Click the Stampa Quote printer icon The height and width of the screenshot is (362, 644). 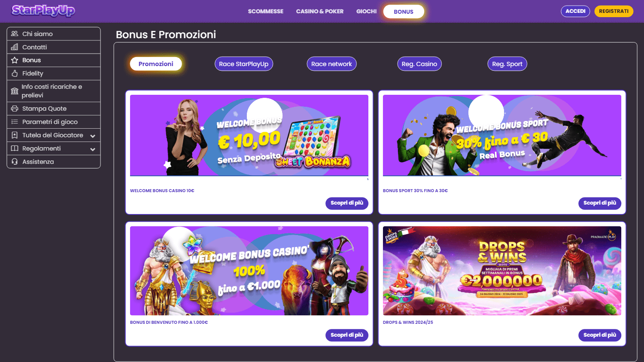pos(15,109)
